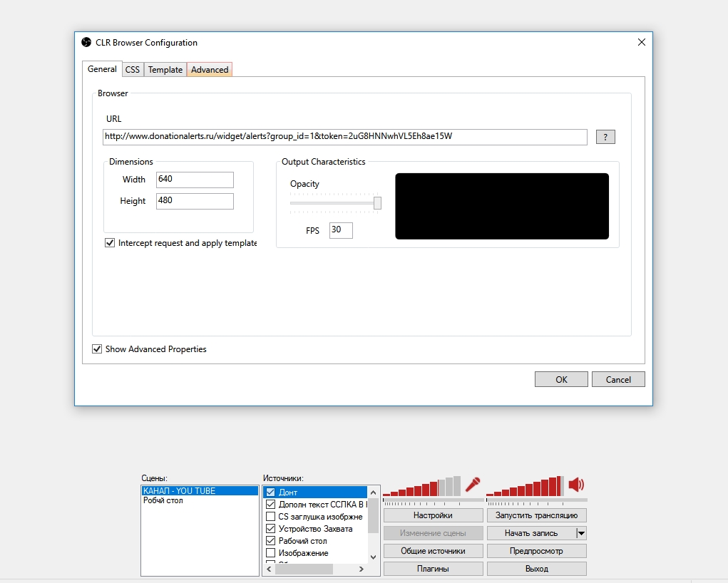Open the URL help question mark button
The image size is (728, 583).
point(605,137)
